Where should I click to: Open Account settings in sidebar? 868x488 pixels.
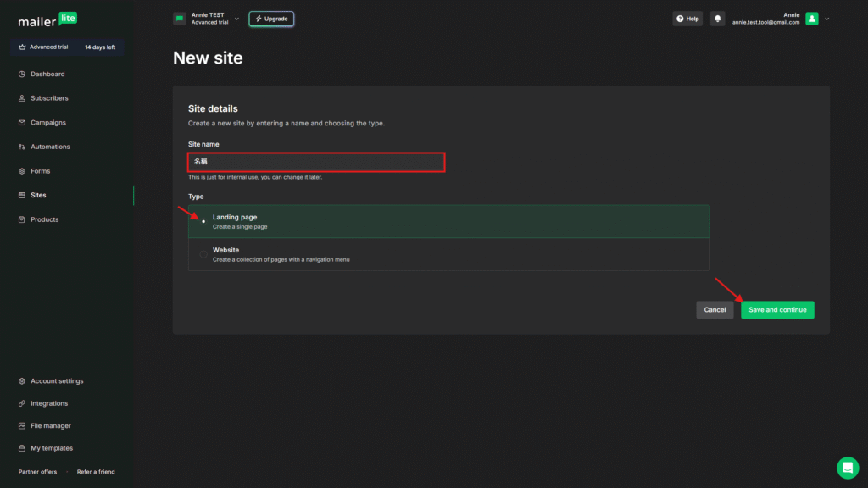tap(57, 381)
